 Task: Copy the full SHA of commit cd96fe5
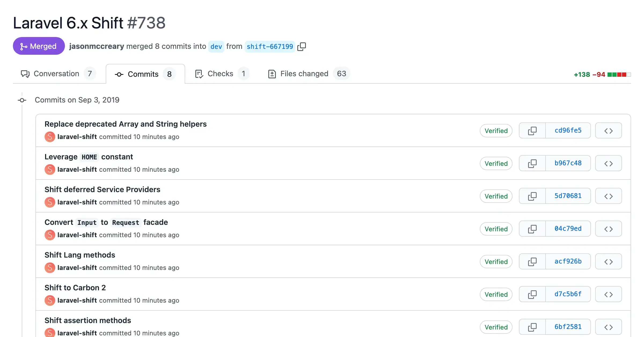(x=532, y=130)
